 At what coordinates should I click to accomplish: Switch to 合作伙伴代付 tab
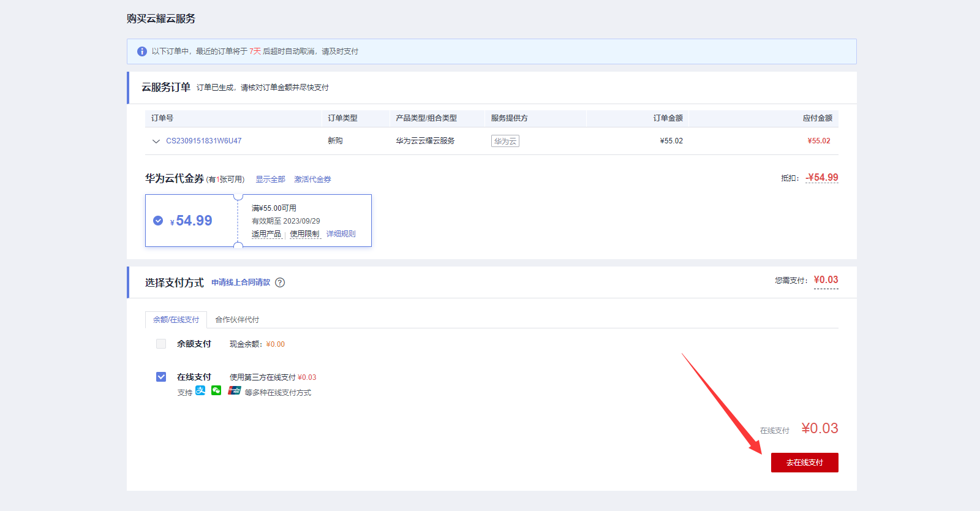[x=237, y=320]
